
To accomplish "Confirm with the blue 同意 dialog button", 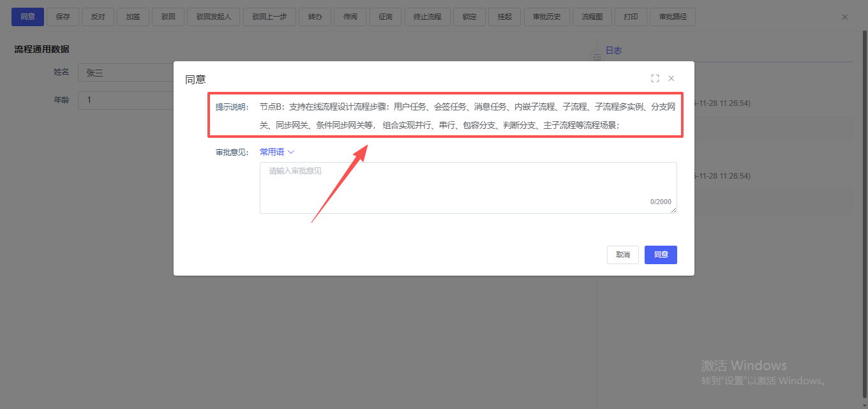I will (x=661, y=255).
